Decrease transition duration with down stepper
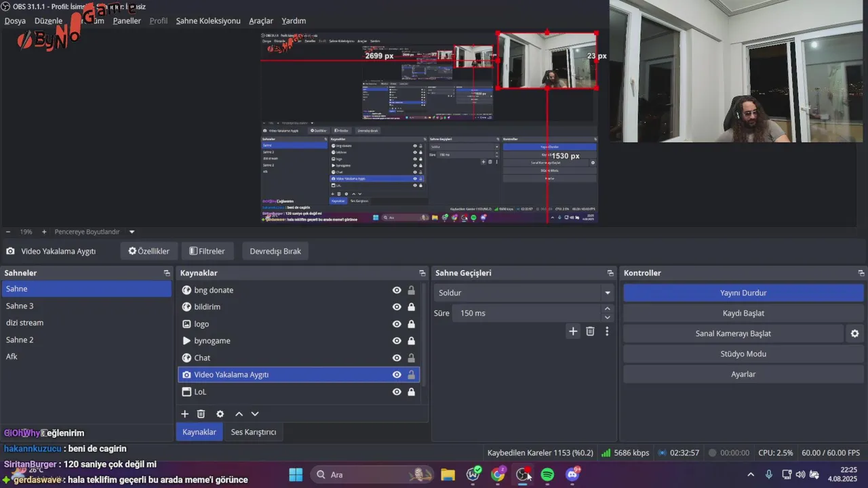Screen dimensions: 868x488 [607, 317]
